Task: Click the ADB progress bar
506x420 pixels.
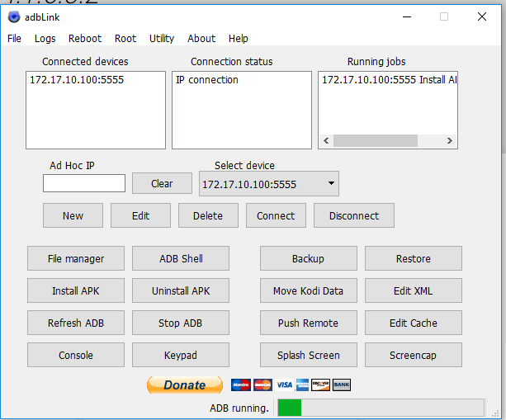Action: click(381, 408)
